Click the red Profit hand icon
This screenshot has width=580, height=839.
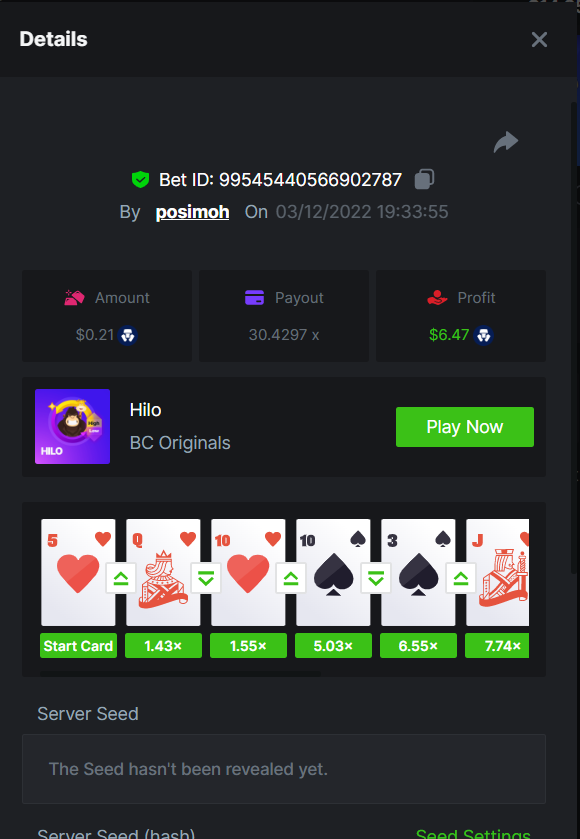click(x=437, y=298)
